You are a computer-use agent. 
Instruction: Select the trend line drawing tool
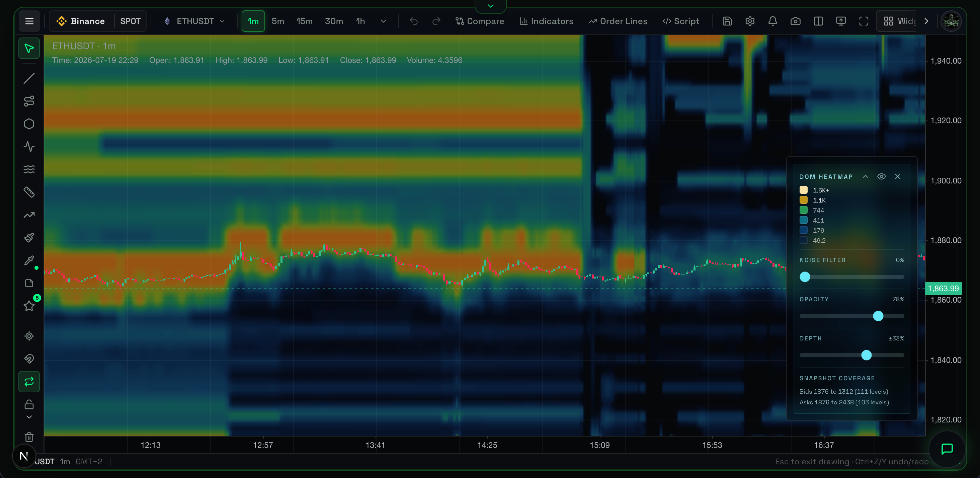(29, 78)
